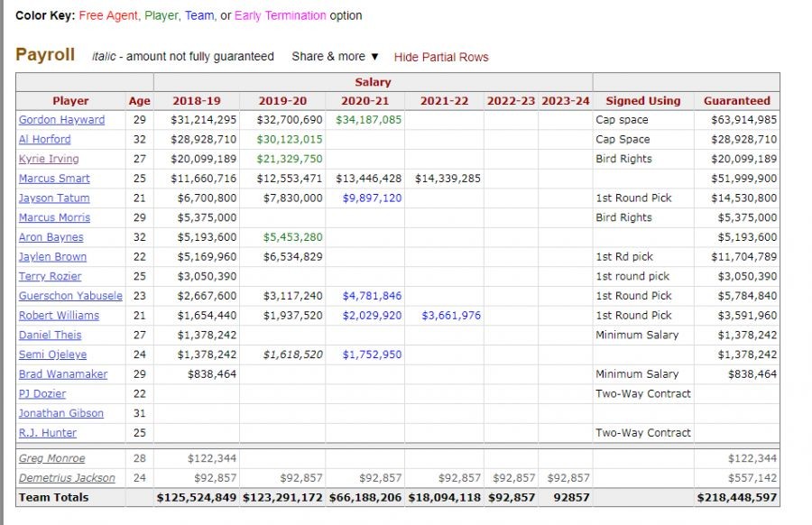Open the Demetrius Jackson link
The image size is (812, 525).
[x=67, y=478]
